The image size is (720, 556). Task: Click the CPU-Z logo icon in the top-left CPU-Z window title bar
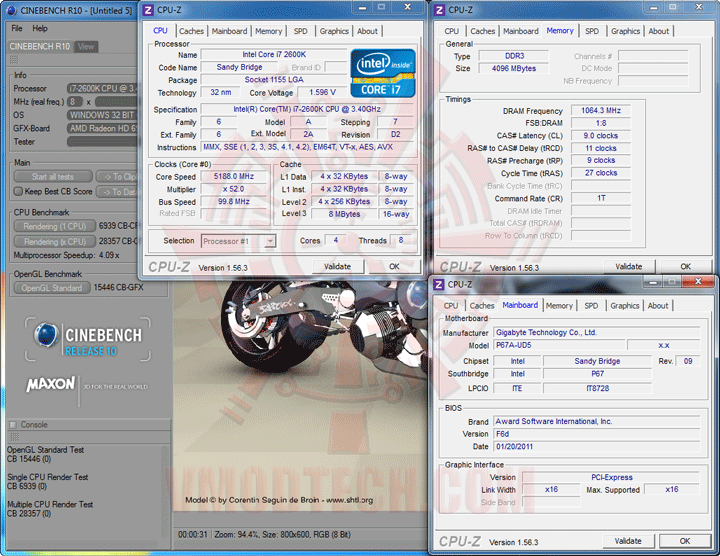click(x=148, y=10)
